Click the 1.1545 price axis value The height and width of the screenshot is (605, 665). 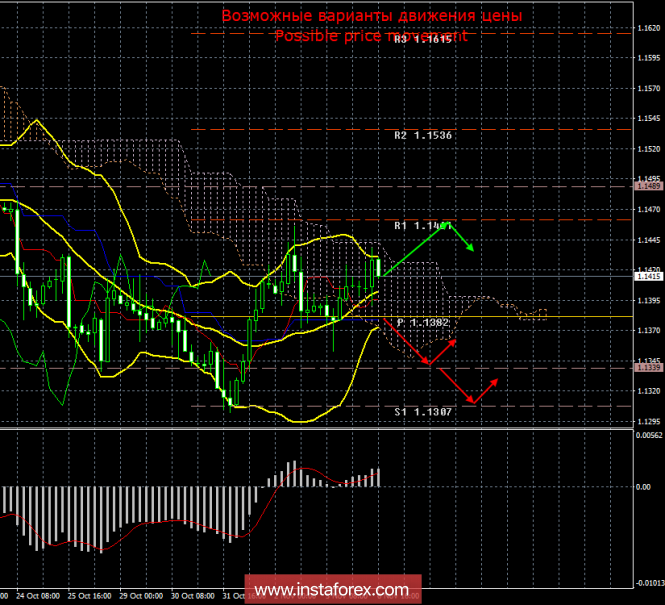click(649, 119)
